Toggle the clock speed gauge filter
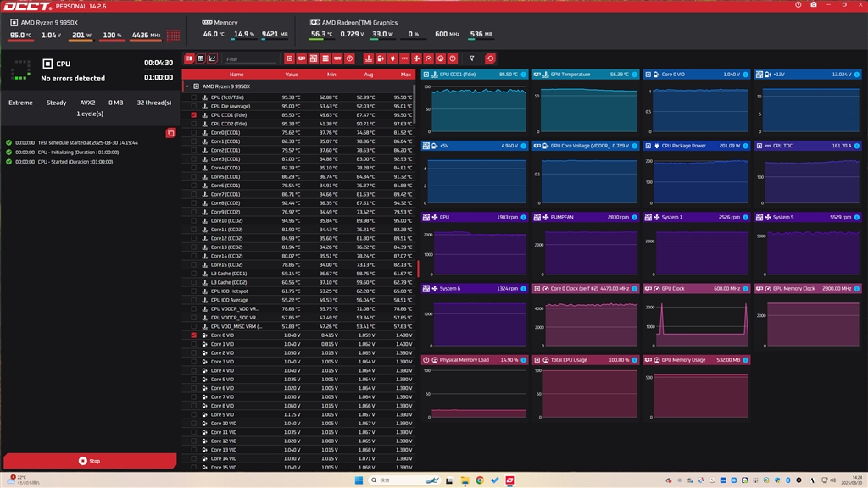 tap(429, 58)
